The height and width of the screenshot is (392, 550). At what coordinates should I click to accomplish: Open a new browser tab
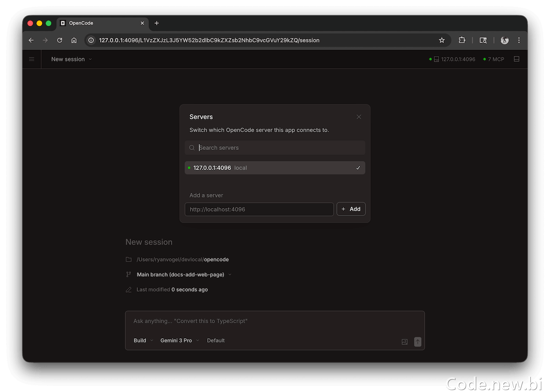point(157,23)
